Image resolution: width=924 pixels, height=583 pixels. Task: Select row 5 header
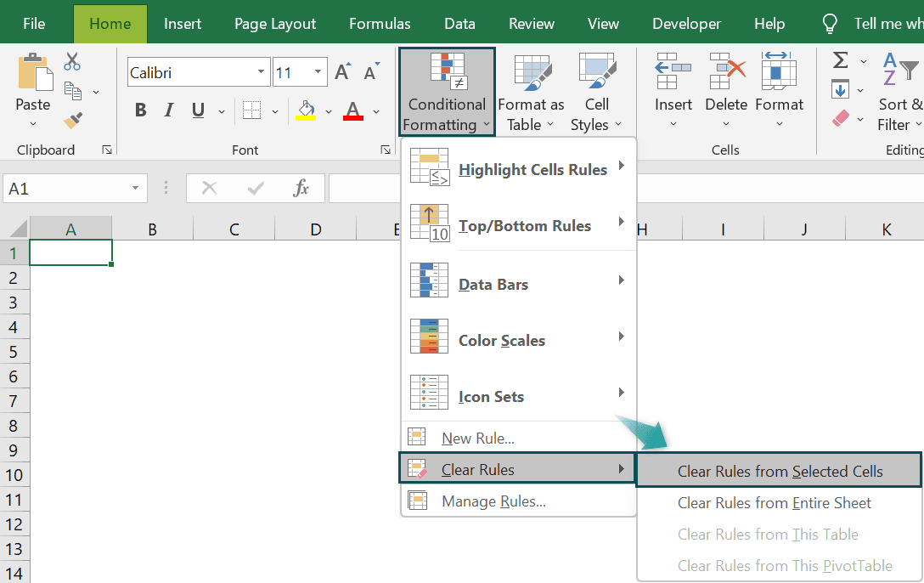click(14, 352)
